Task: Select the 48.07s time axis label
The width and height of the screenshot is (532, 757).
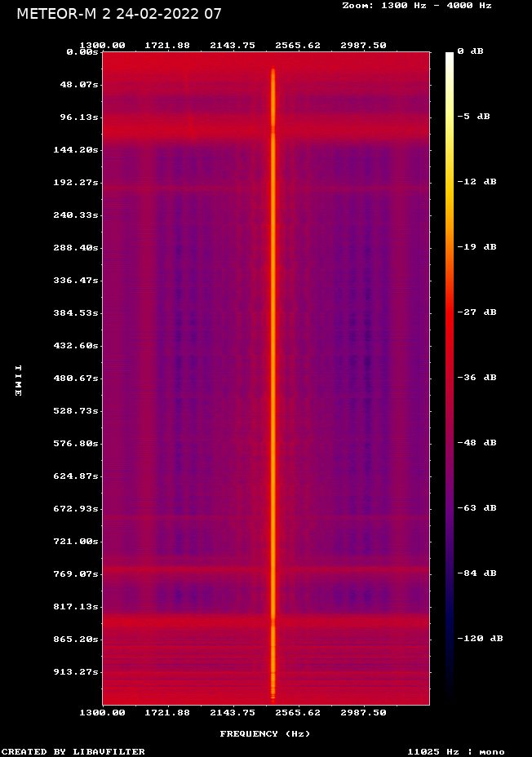Action: point(79,85)
